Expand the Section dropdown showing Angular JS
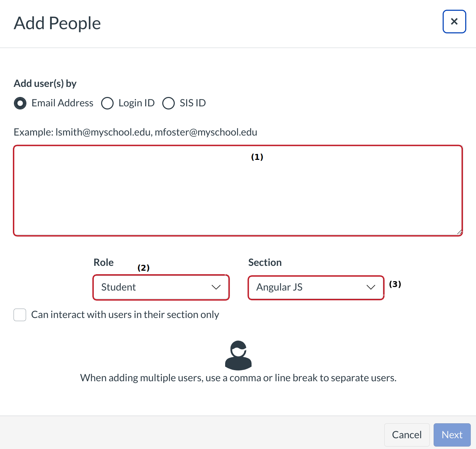The width and height of the screenshot is (476, 449). click(315, 287)
